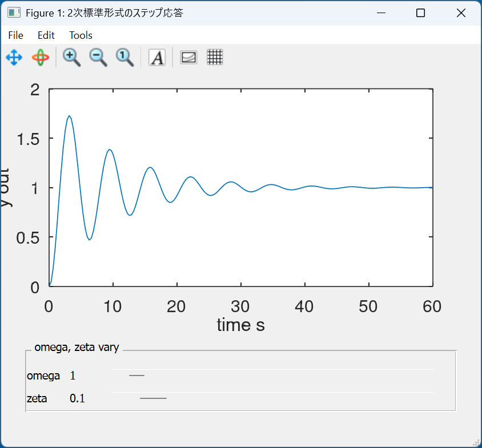This screenshot has height=448, width=482.
Task: Reset zoom with automatic limits icon
Action: click(124, 57)
